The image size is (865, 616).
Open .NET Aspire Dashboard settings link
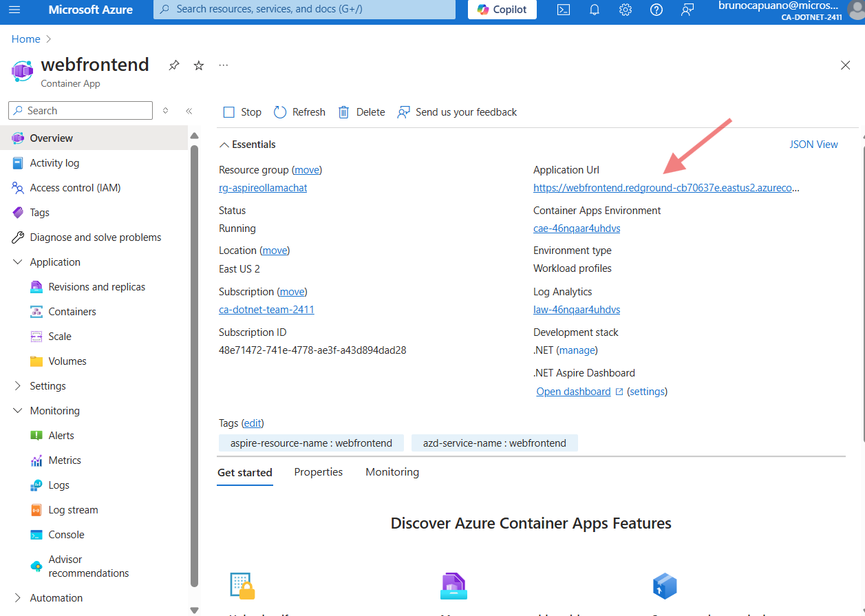tap(647, 392)
